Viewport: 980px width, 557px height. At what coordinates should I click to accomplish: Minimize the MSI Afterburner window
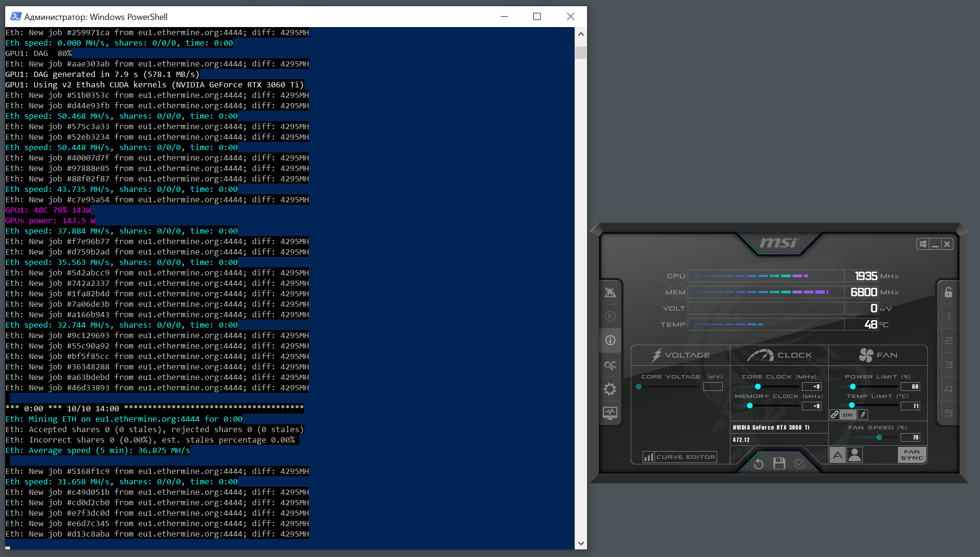(935, 244)
